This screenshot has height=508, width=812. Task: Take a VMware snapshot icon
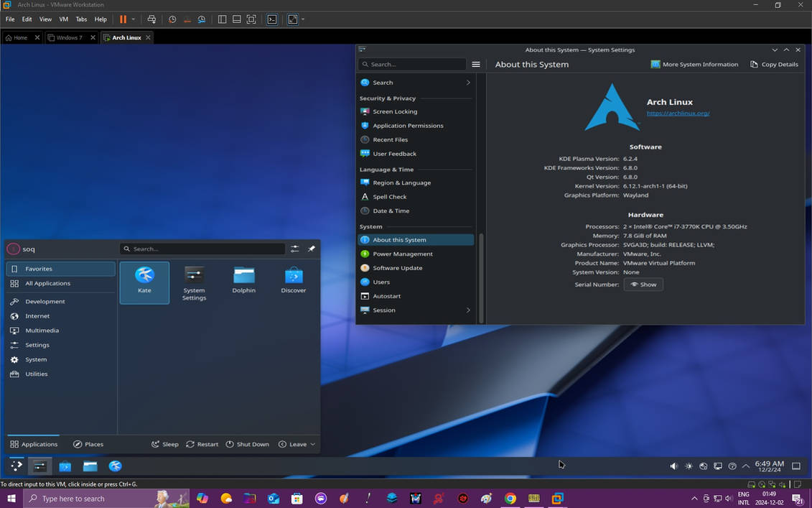[172, 19]
